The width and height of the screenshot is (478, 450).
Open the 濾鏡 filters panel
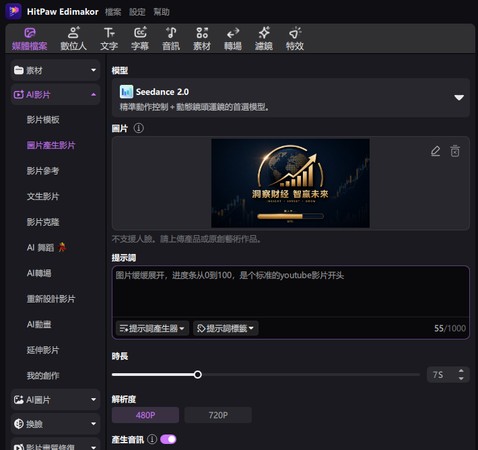pos(264,39)
